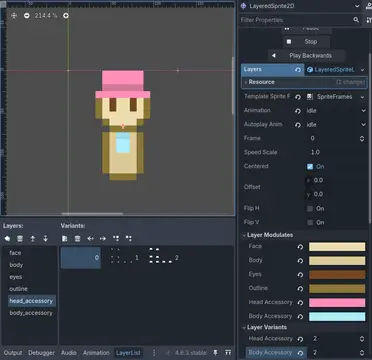Click the last grid icon in Variants toolbar

click(129, 239)
